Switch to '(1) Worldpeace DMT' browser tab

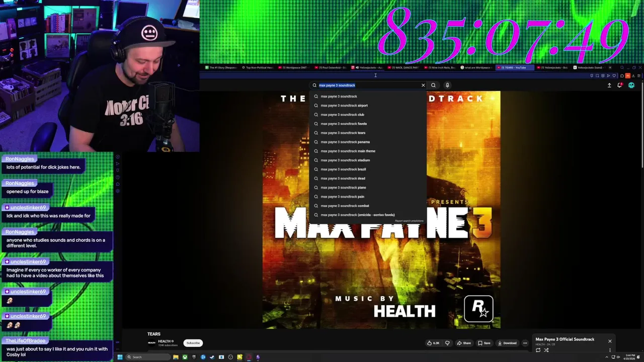click(x=293, y=67)
